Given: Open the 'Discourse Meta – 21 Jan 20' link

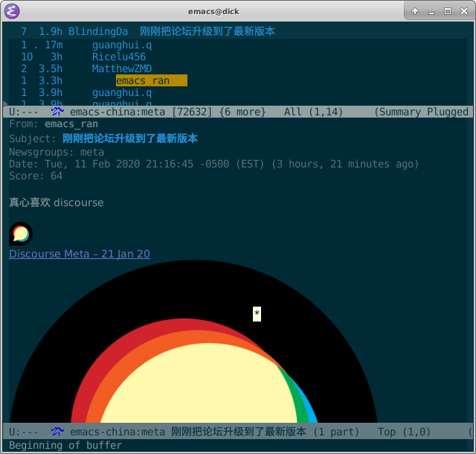Looking at the screenshot, I should click(x=80, y=254).
